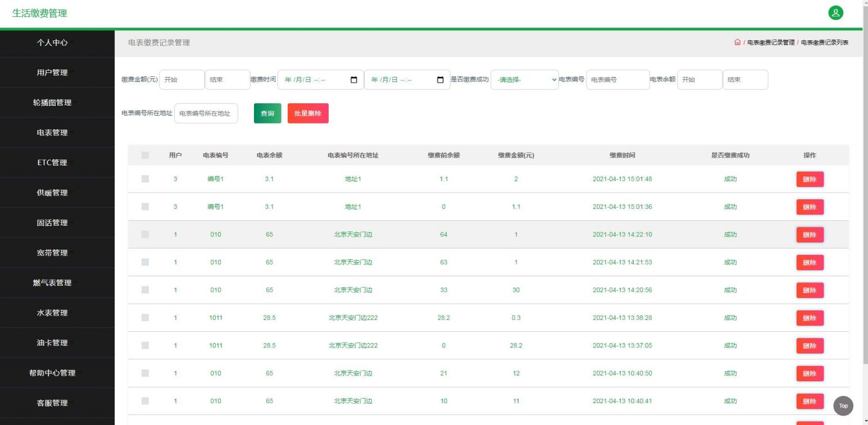Click timestamp 2021-04-13 13:38:28
Screen dimensions: 868x425
622,318
